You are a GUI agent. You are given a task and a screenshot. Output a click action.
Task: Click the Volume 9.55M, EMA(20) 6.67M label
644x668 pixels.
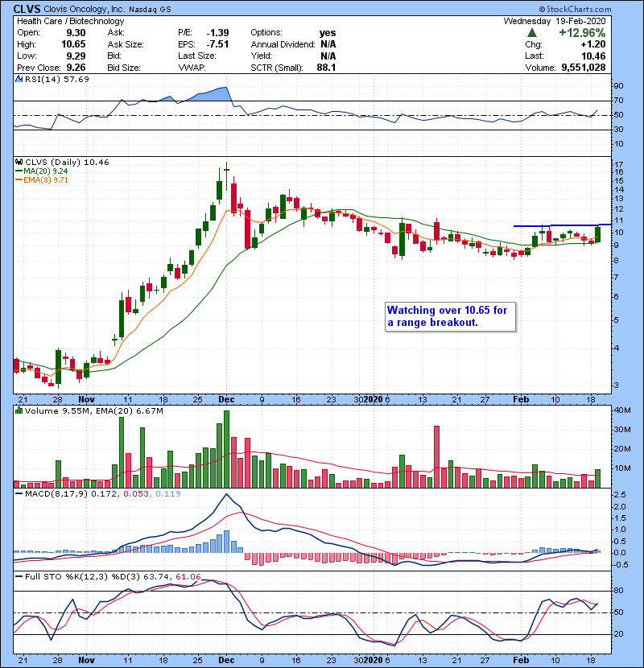[93, 411]
